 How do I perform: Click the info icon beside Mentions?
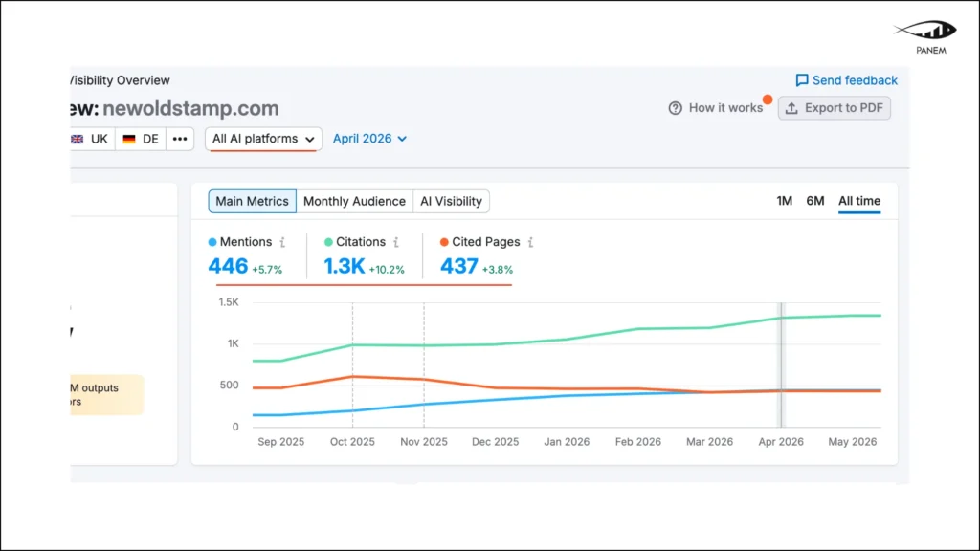pyautogui.click(x=282, y=242)
